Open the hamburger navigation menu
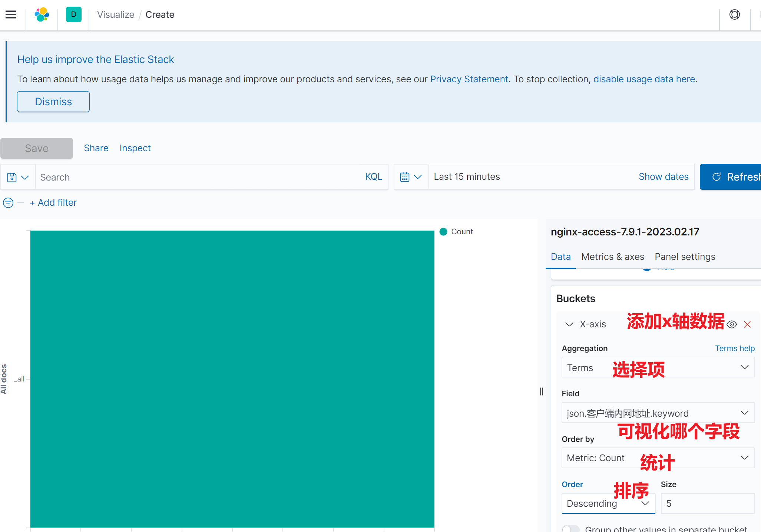 coord(11,14)
